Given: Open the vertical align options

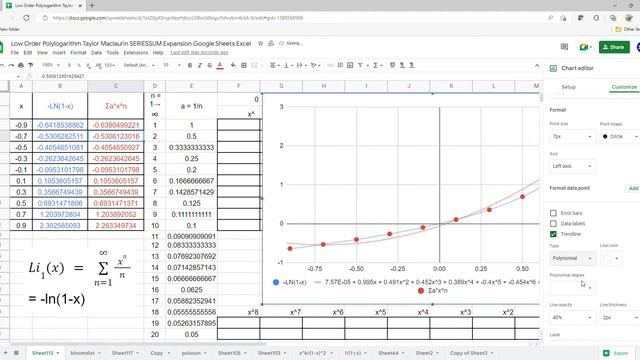Looking at the screenshot, I should (x=287, y=65).
